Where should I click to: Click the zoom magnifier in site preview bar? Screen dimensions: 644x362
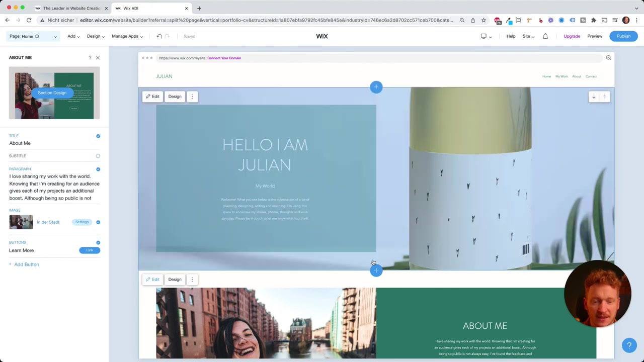(x=608, y=58)
